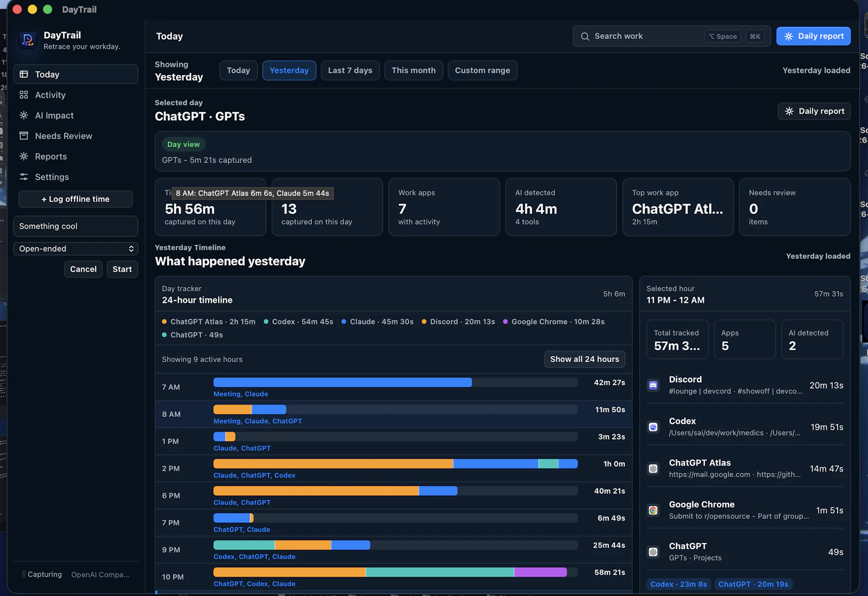Click the Discord app icon
Viewport: 868px width, 596px height.
[x=653, y=385]
